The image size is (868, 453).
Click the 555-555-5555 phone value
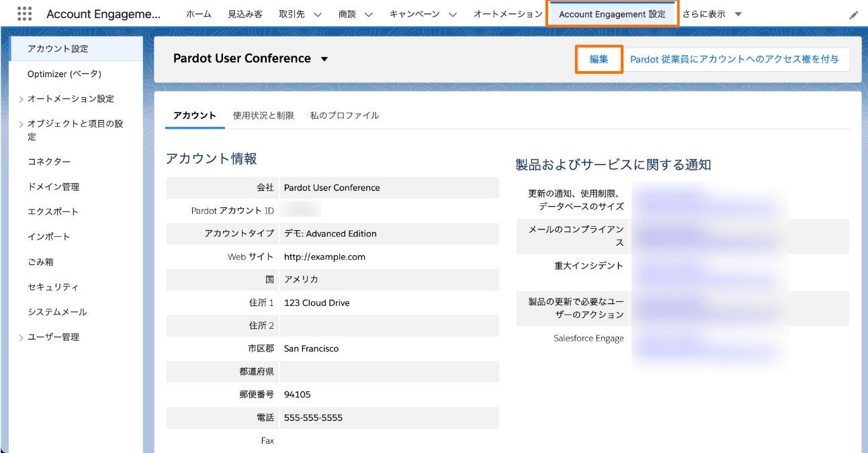(313, 417)
